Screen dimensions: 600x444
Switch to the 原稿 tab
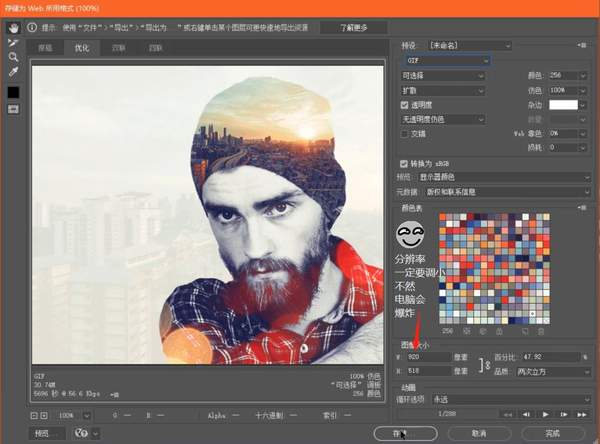[x=46, y=47]
